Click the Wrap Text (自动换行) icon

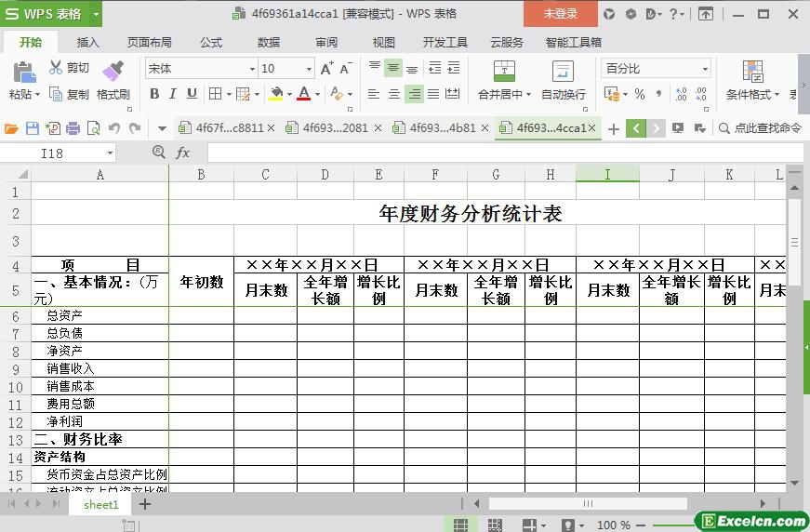tap(563, 72)
